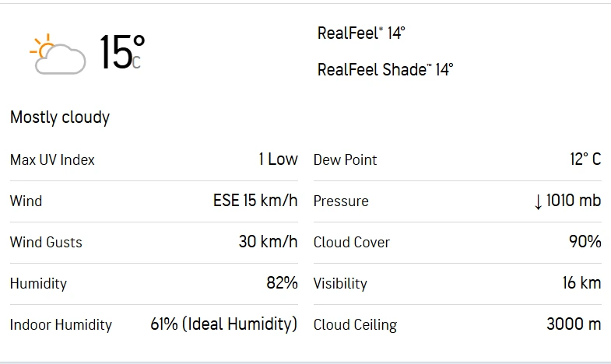Click the 90% Cloud Cover value
This screenshot has height=364, width=611.
click(x=585, y=242)
